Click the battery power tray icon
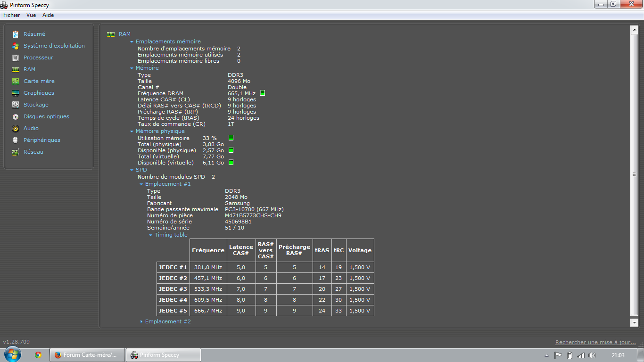The image size is (644, 362). (x=570, y=355)
